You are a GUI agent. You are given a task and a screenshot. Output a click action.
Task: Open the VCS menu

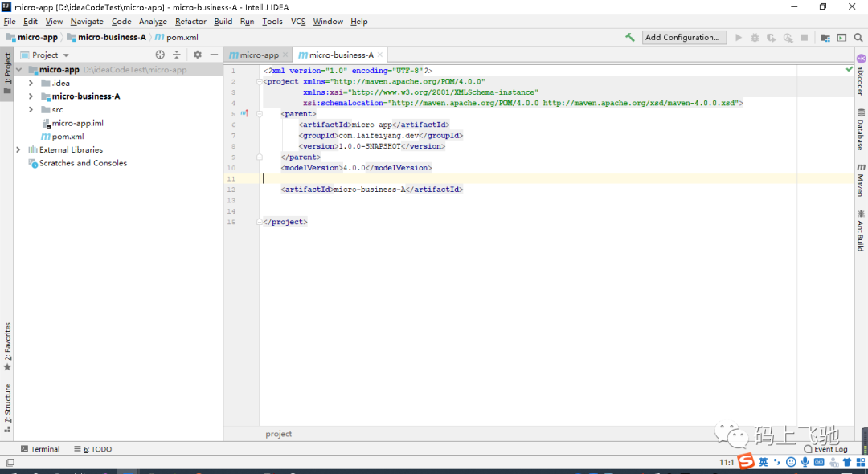(x=298, y=22)
